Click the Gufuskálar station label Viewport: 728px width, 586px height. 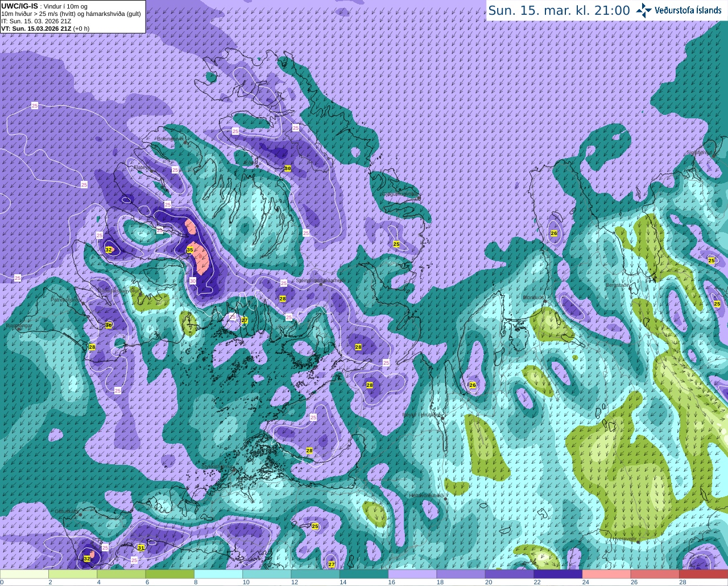pyautogui.click(x=67, y=511)
